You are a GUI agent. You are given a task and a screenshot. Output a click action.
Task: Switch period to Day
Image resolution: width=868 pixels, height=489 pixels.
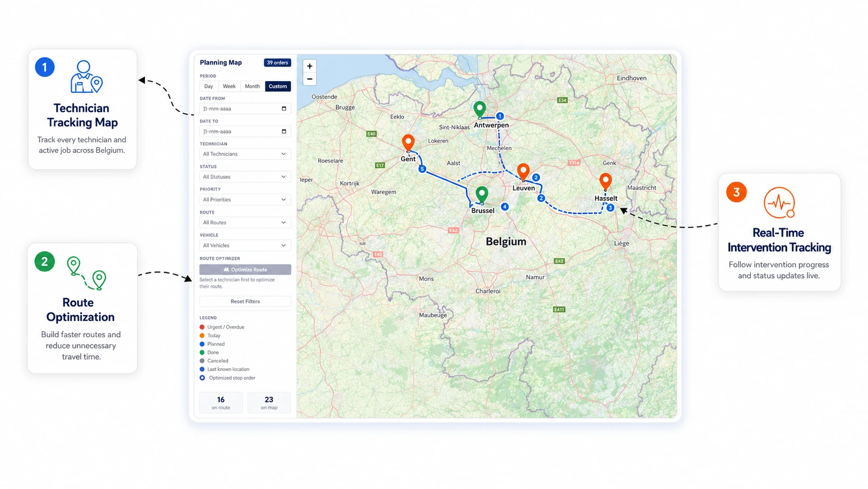tap(209, 86)
